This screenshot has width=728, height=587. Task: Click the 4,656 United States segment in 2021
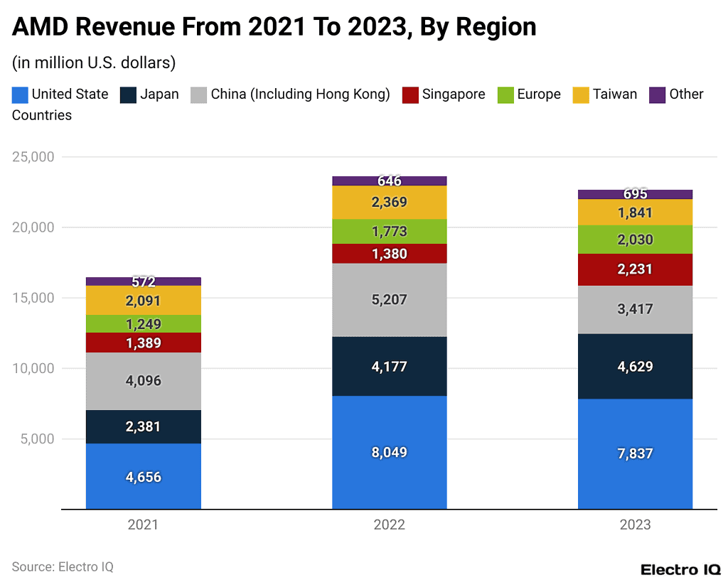[144, 476]
